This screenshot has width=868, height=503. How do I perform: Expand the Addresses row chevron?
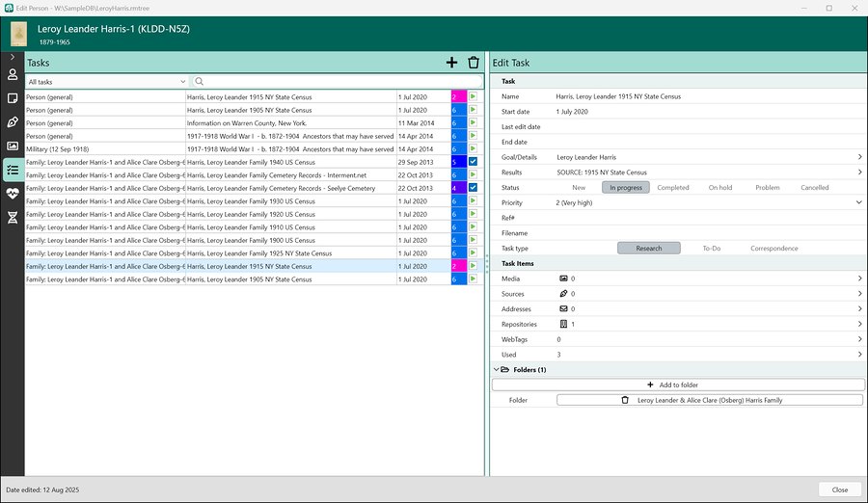coord(859,308)
